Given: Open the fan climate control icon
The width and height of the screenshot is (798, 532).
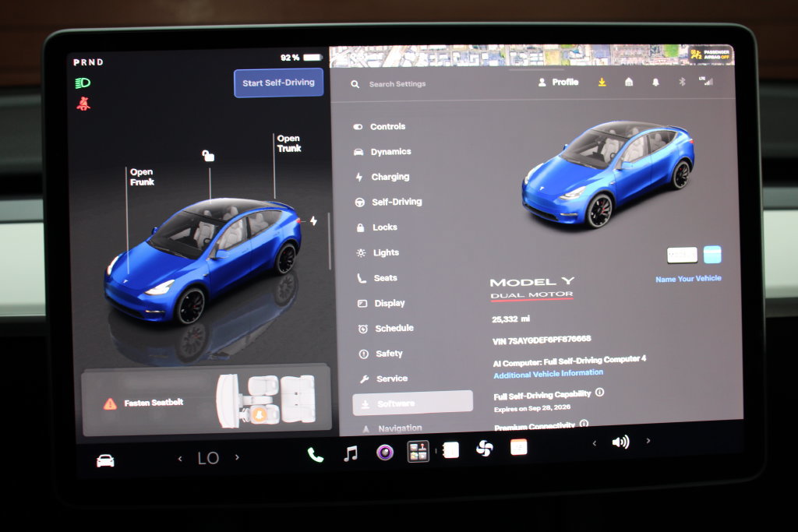Looking at the screenshot, I should click(484, 449).
